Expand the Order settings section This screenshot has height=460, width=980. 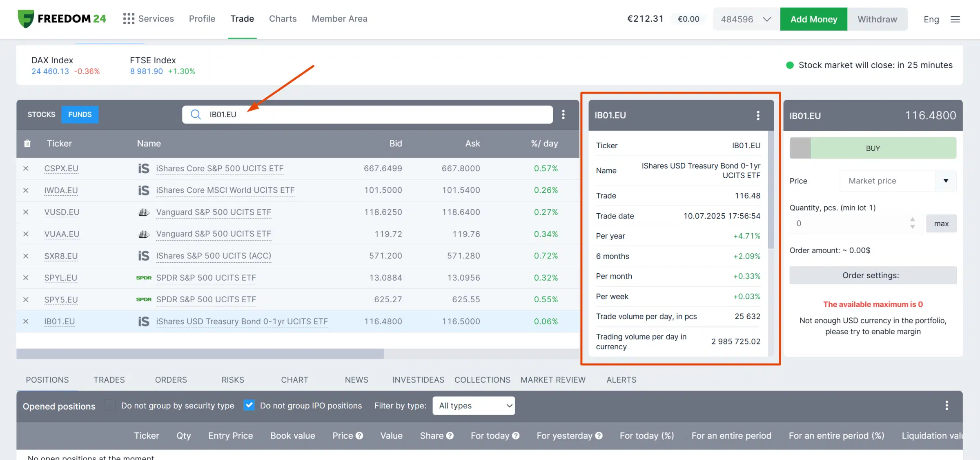[873, 275]
